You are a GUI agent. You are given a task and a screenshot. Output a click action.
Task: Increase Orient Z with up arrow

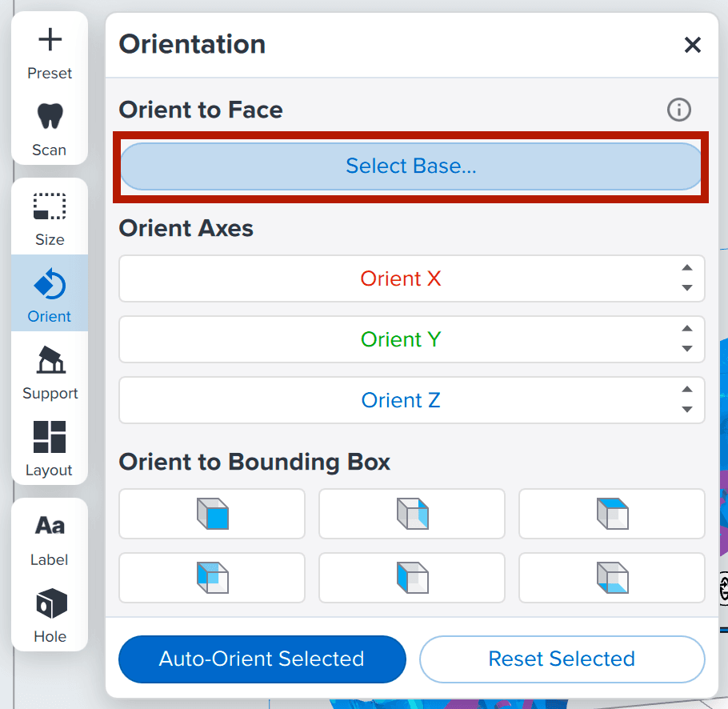click(x=686, y=391)
